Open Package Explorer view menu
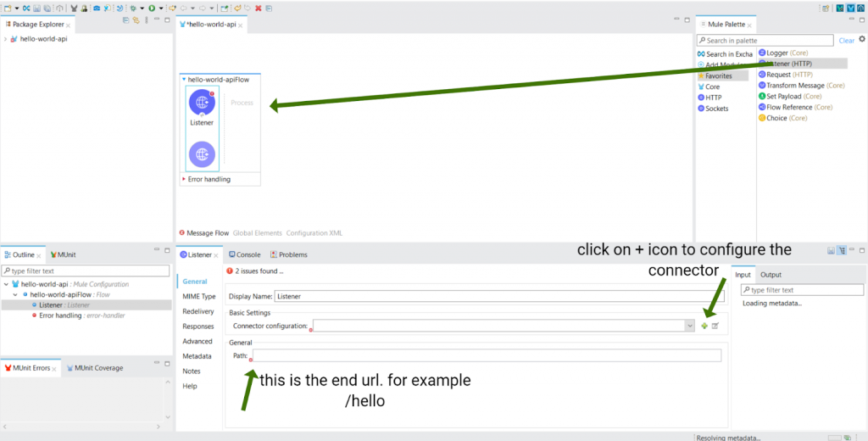Image resolution: width=868 pixels, height=441 pixels. point(146,20)
